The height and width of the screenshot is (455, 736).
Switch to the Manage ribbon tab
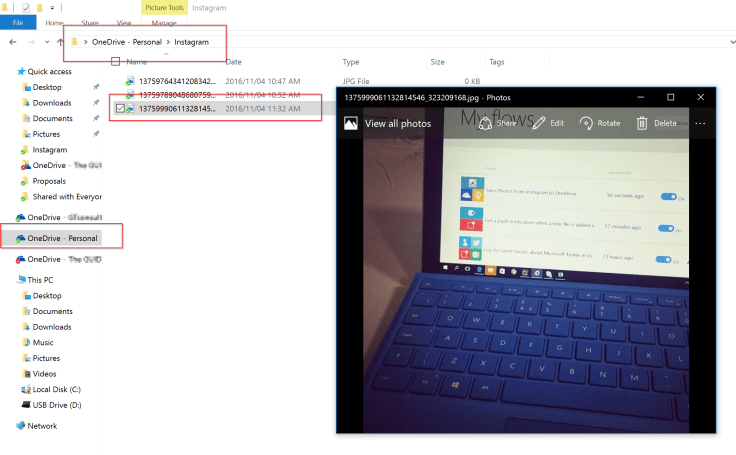[x=164, y=21]
